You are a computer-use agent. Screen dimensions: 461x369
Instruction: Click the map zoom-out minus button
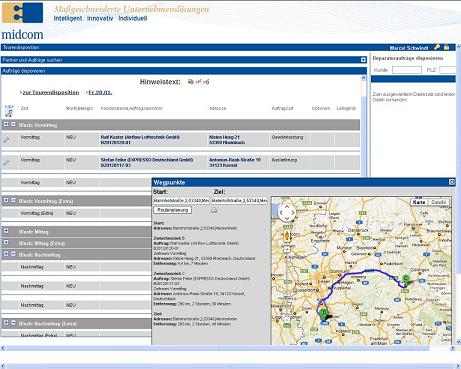coord(287,319)
